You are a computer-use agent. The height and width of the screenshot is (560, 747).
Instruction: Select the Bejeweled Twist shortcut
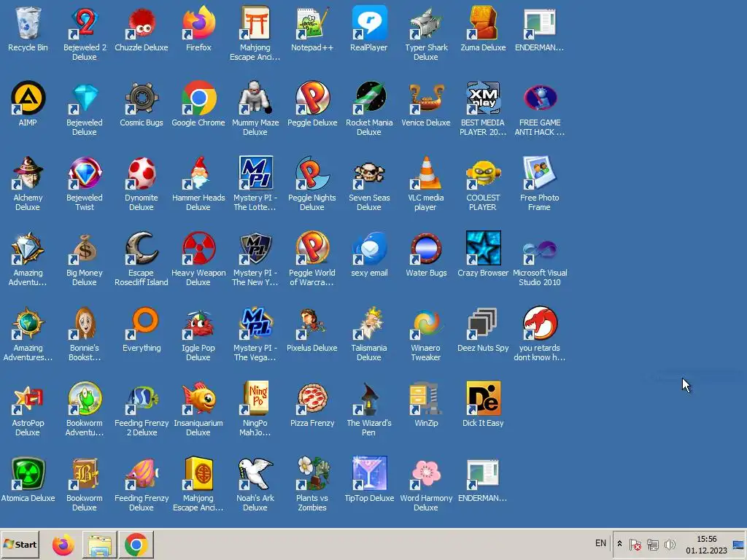coord(85,172)
